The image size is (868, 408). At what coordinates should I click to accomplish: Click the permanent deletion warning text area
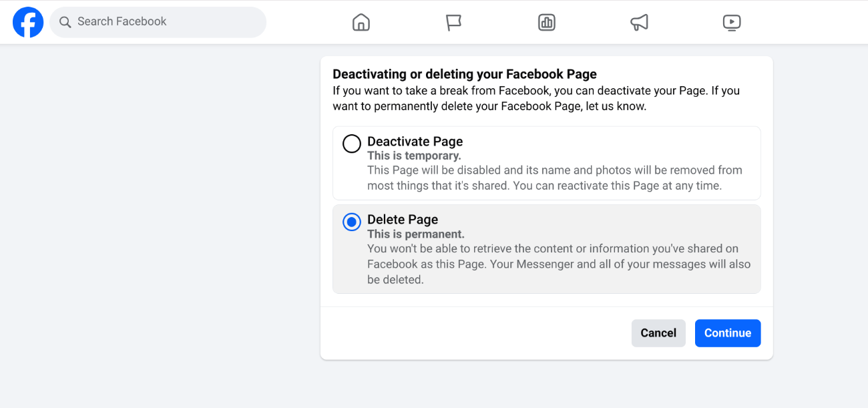tap(559, 264)
